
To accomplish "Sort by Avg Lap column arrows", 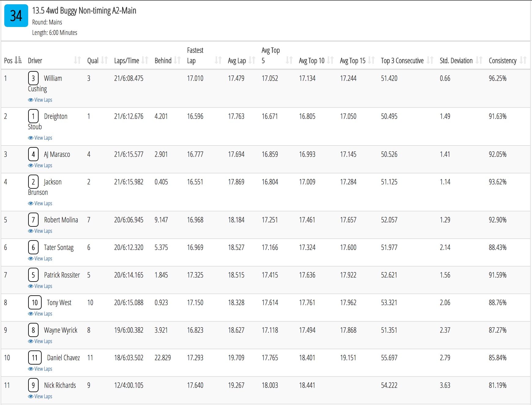I will (252, 60).
